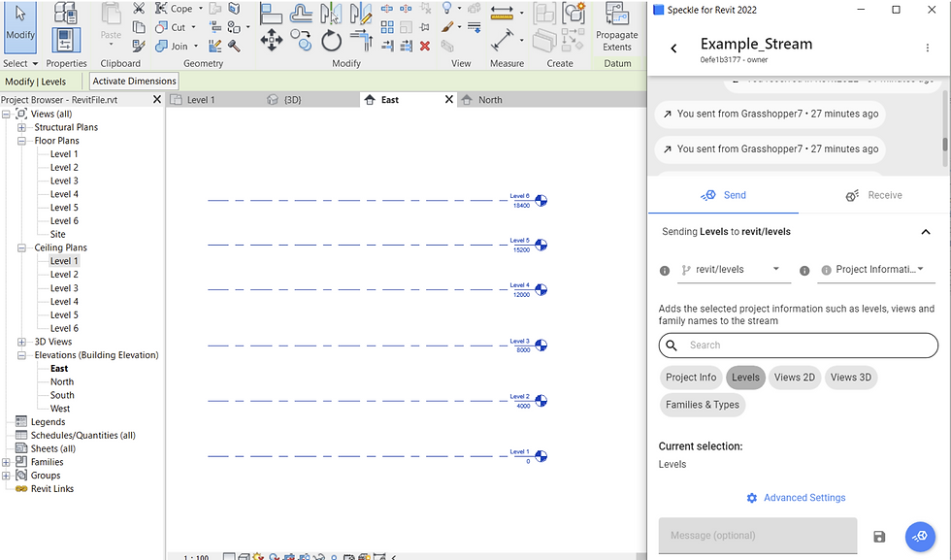Select the Copy tool with two circles
The width and height of the screenshot is (951, 560).
(x=301, y=41)
